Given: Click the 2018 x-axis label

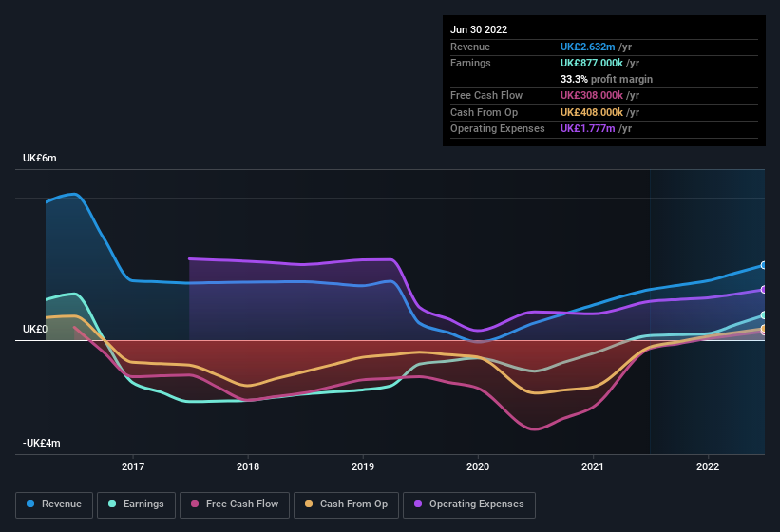Looking at the screenshot, I should (x=248, y=466).
